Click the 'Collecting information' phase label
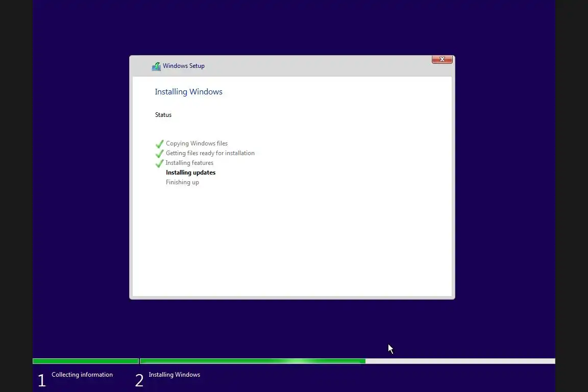Image resolution: width=588 pixels, height=392 pixels. [x=82, y=375]
